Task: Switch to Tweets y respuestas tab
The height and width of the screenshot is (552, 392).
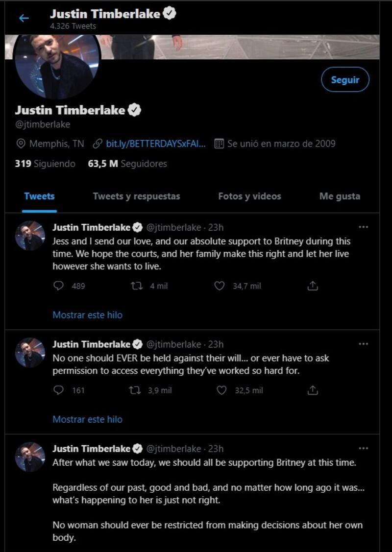Action: click(x=136, y=196)
